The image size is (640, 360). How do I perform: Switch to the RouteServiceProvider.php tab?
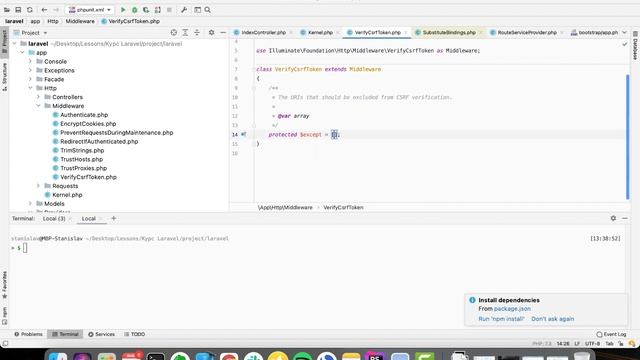coord(527,32)
